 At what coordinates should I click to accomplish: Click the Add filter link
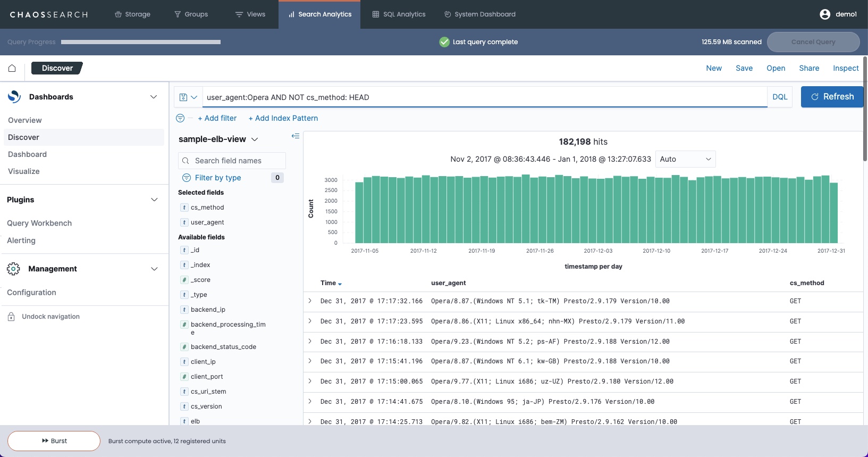[217, 118]
